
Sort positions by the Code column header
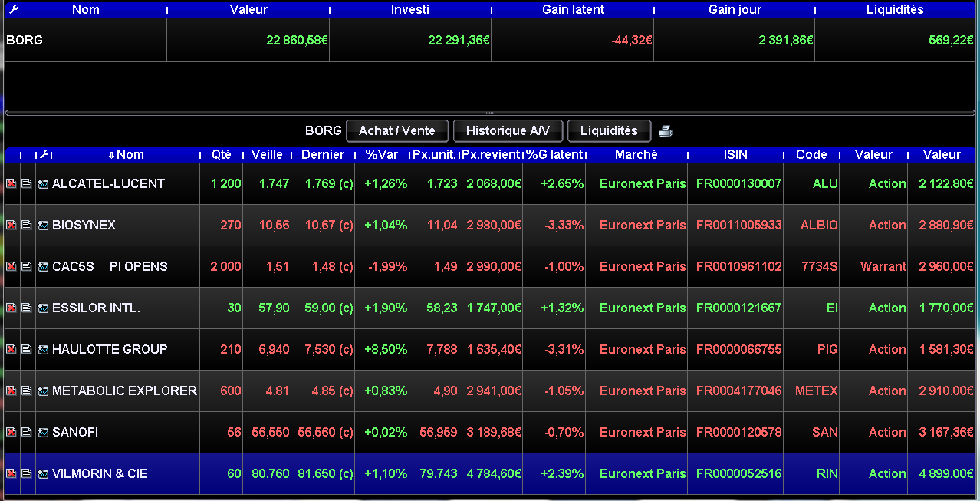pyautogui.click(x=811, y=155)
